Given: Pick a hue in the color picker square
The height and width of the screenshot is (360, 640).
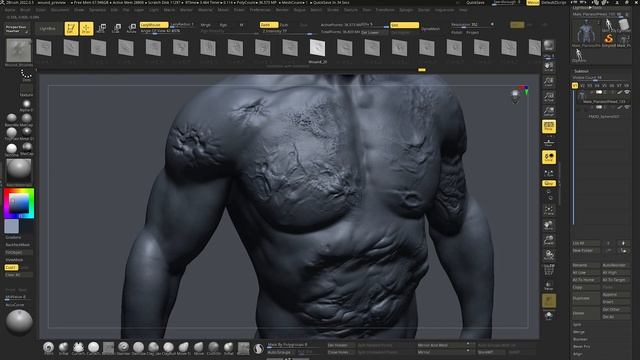Looking at the screenshot, I should pos(19,203).
